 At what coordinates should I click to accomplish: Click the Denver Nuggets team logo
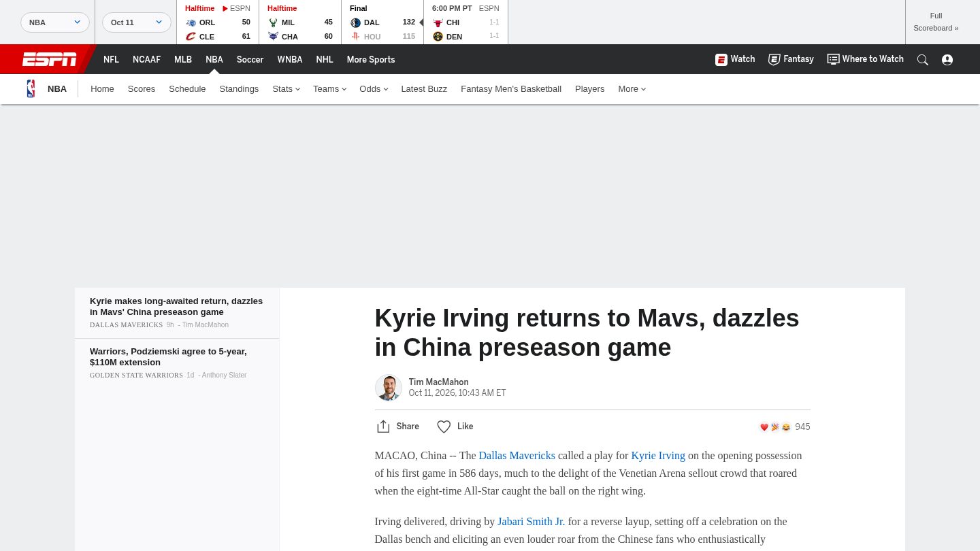click(438, 37)
